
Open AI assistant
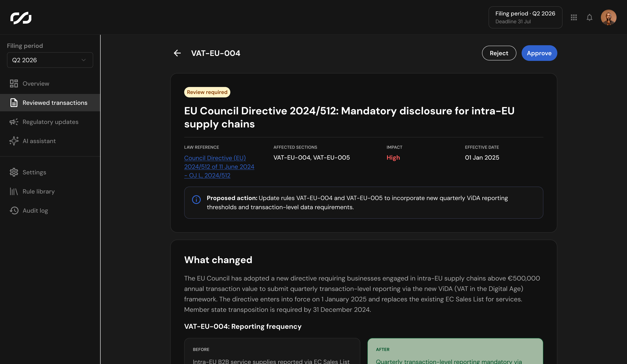click(x=50, y=141)
